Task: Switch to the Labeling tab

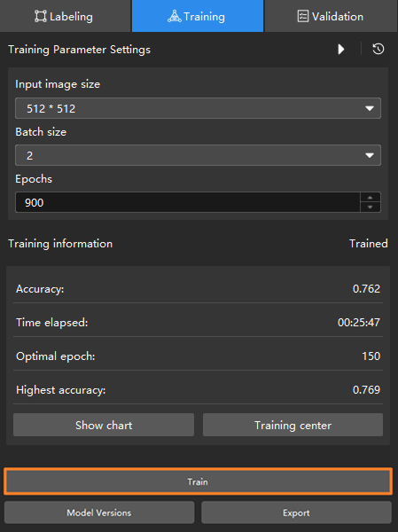Action: pyautogui.click(x=65, y=16)
